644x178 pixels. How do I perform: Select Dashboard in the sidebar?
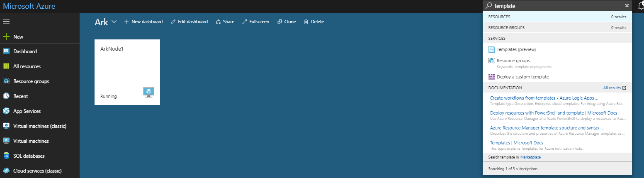[39, 51]
